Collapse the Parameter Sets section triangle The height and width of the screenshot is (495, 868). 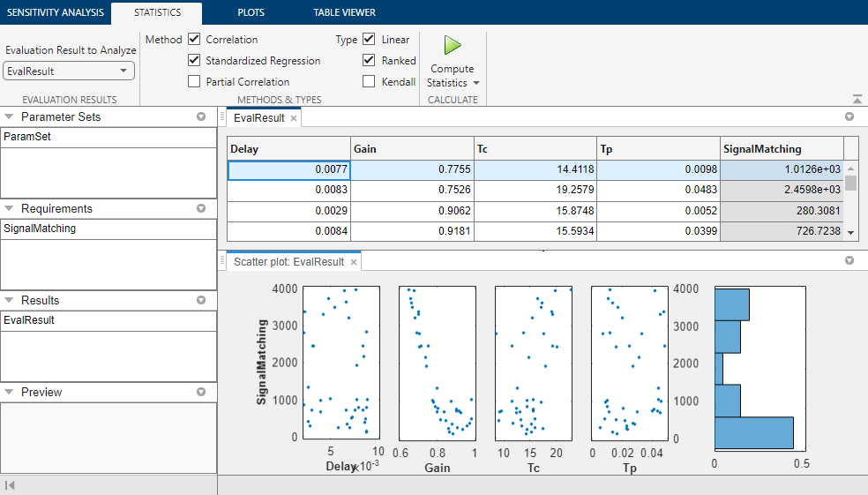tap(9, 117)
